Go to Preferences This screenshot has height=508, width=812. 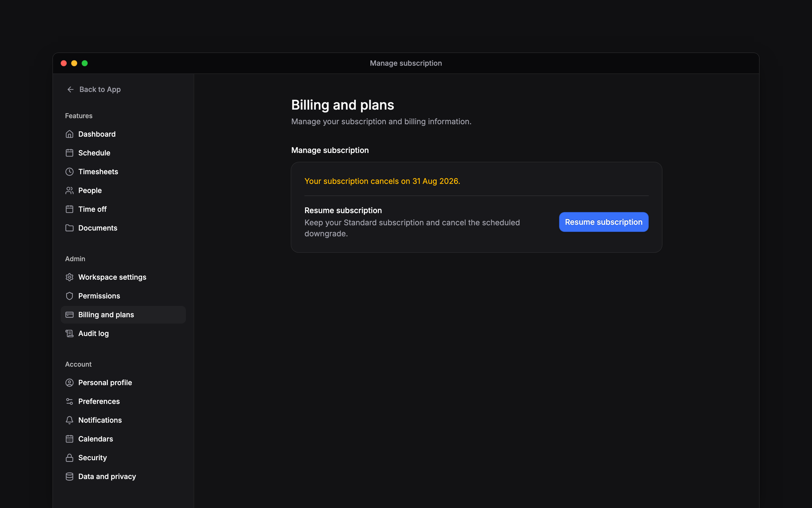(123, 401)
